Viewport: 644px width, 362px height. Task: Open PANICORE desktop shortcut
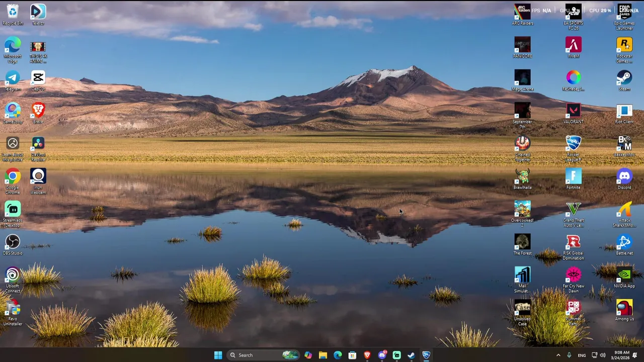pos(522,48)
